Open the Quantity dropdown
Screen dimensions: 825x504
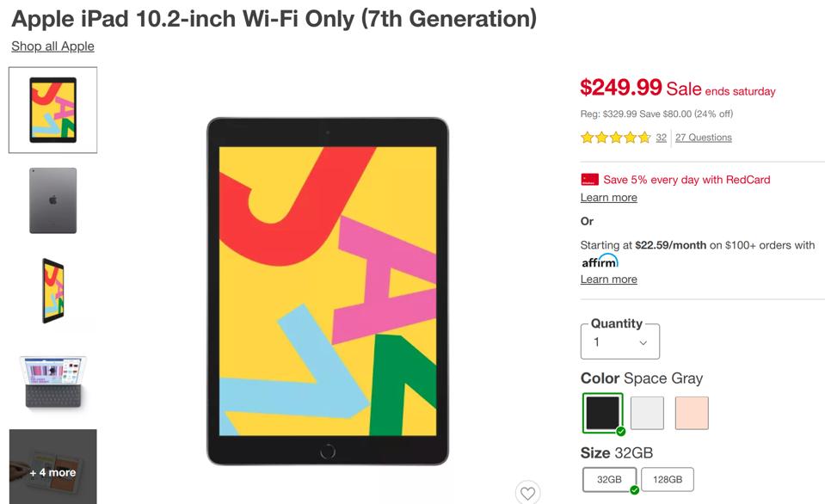coord(619,342)
